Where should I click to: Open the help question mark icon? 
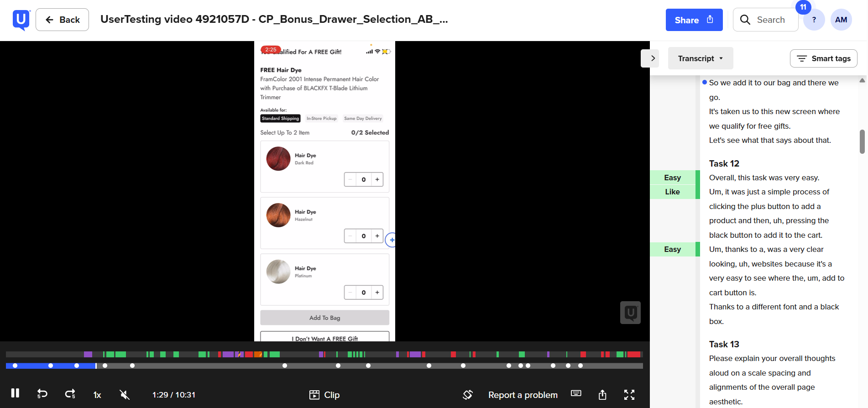[814, 20]
